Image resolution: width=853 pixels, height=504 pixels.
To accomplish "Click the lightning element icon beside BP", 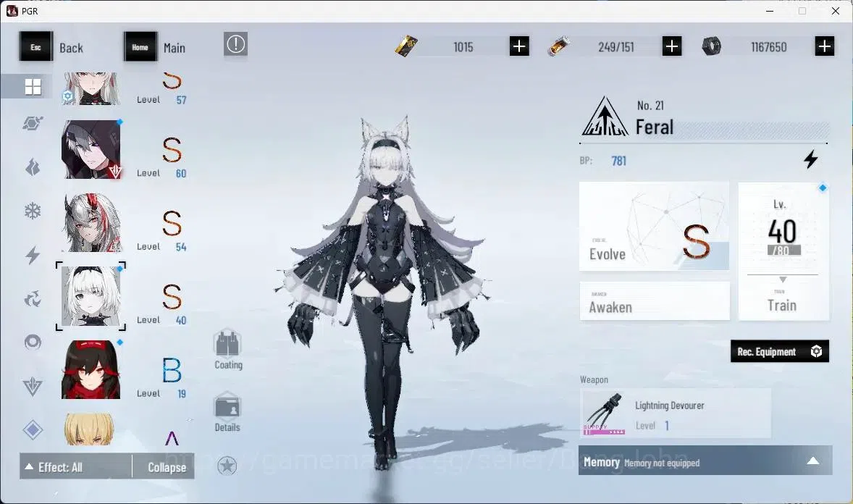I will (x=810, y=159).
